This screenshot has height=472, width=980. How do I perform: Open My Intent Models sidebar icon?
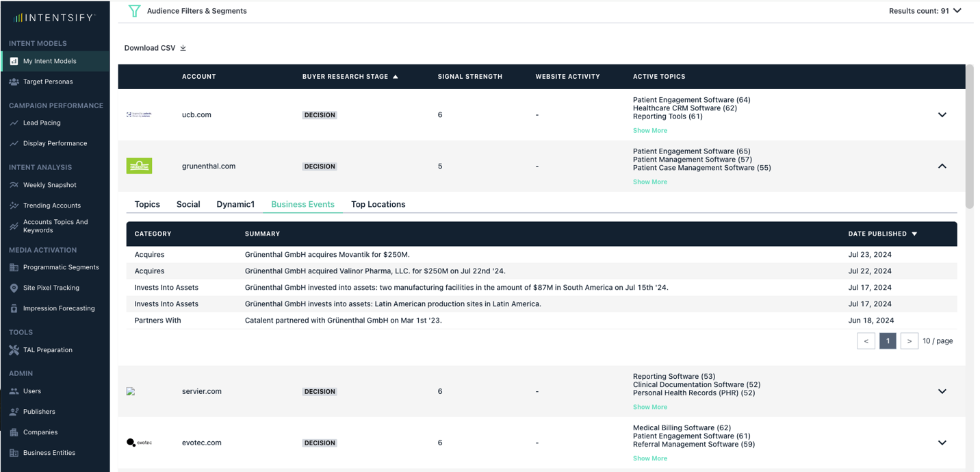14,61
